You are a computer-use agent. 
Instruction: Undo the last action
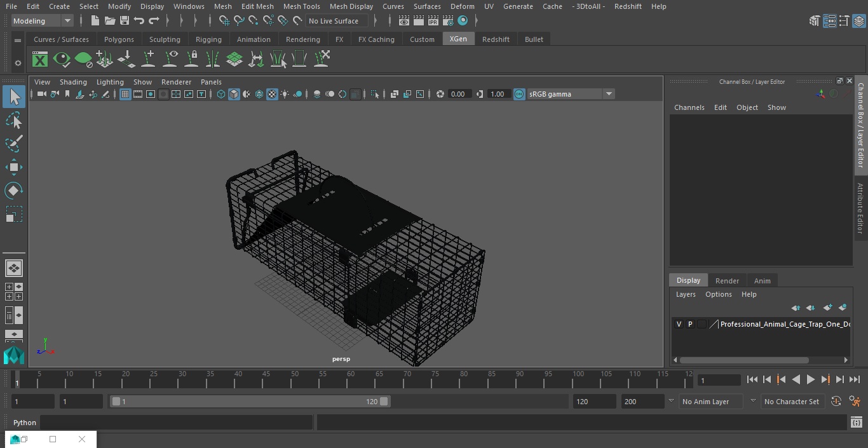[139, 21]
